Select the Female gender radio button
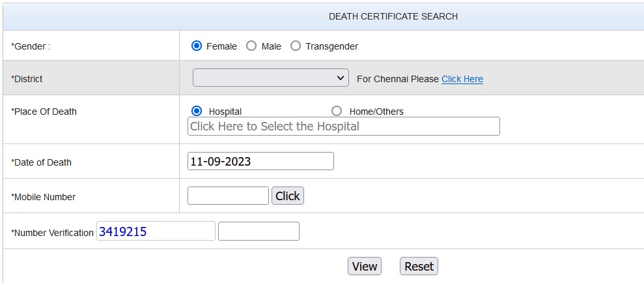This screenshot has width=644, height=283. 197,46
